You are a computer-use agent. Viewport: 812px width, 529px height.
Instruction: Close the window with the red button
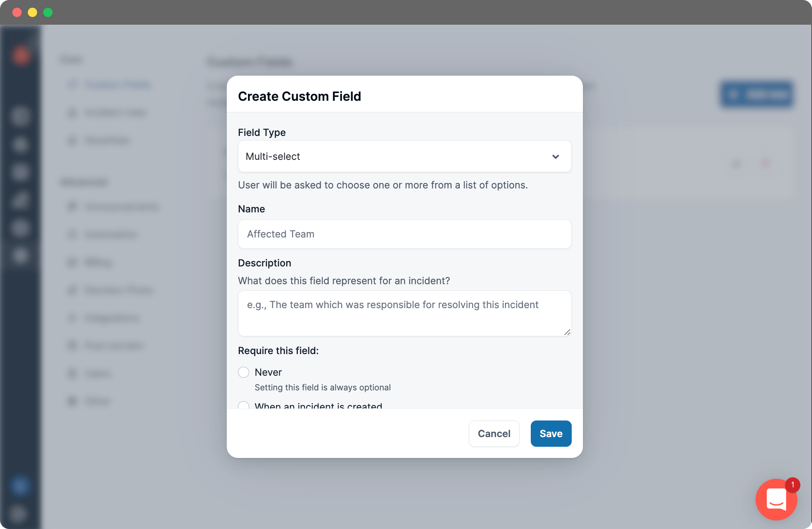click(17, 12)
